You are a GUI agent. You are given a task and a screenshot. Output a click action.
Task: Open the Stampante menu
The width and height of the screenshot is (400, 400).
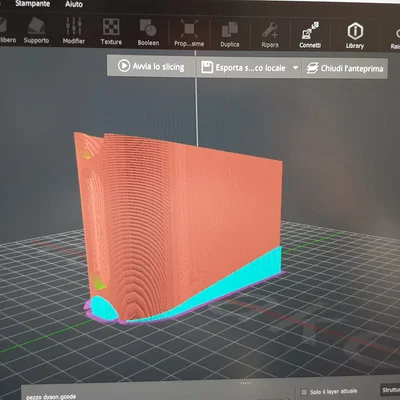click(32, 4)
